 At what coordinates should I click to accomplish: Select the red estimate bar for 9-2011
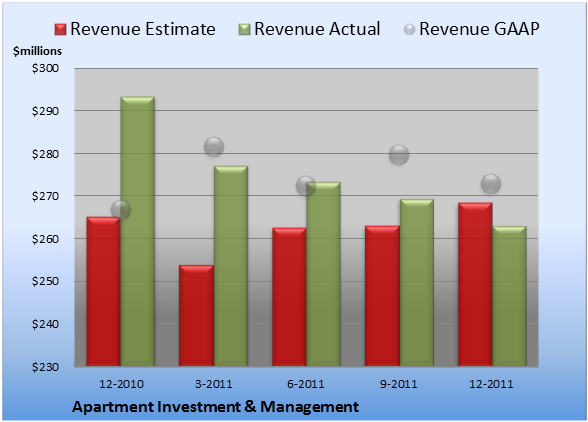point(382,296)
